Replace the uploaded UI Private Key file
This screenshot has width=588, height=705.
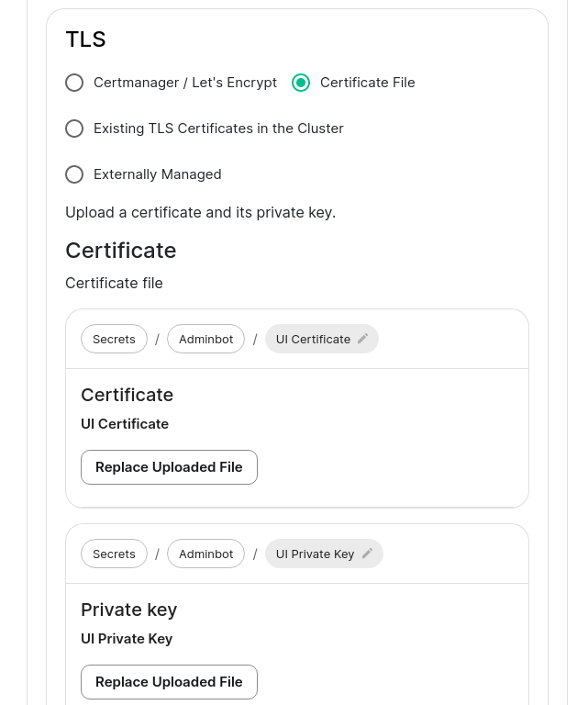click(x=169, y=682)
